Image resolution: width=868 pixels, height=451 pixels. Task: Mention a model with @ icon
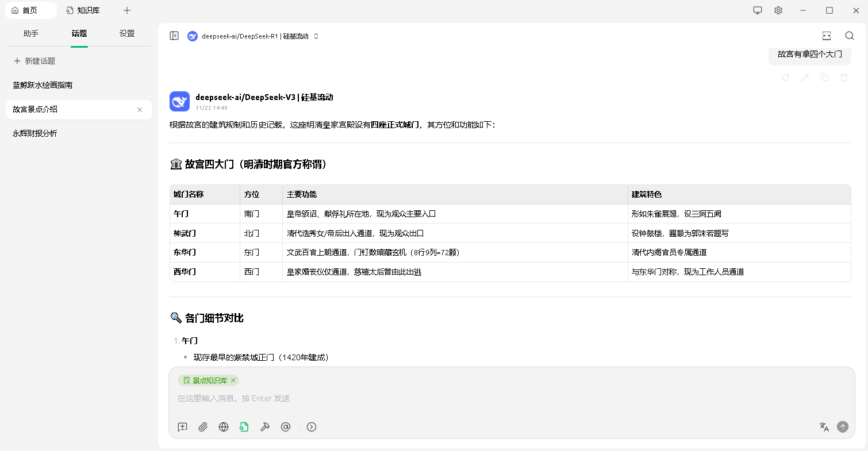(286, 427)
